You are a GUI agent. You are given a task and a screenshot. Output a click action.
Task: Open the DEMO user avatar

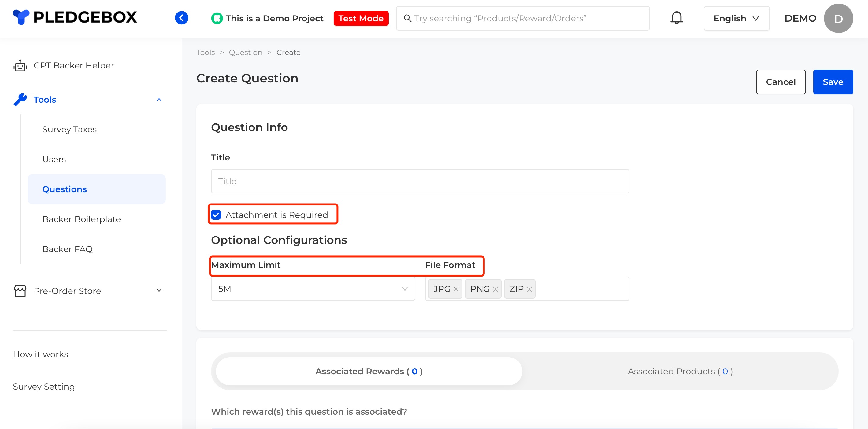pyautogui.click(x=838, y=18)
